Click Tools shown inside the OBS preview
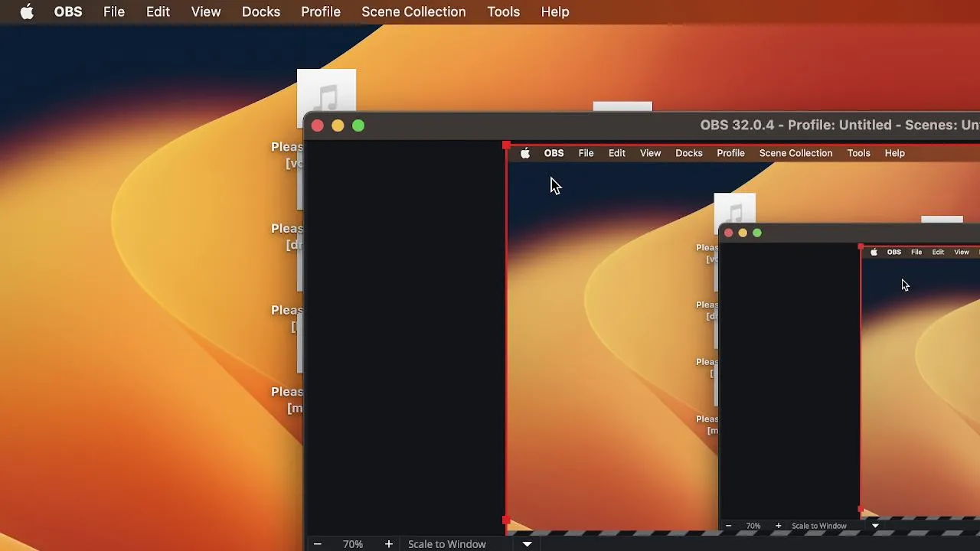The height and width of the screenshot is (551, 980). (858, 153)
